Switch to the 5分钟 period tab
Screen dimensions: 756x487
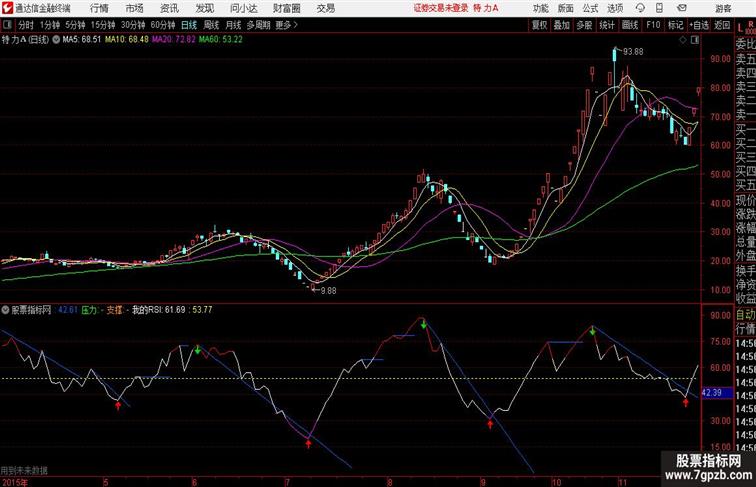(75, 25)
